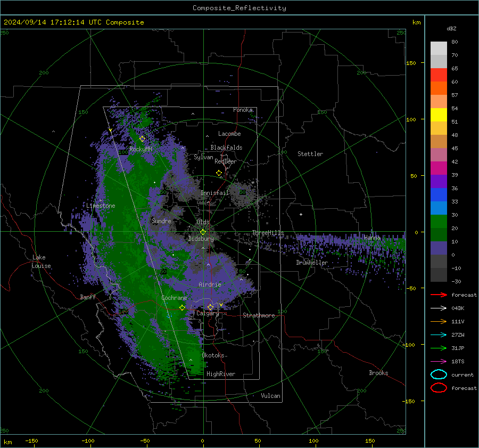The width and height of the screenshot is (479, 448).
Task: Click the RedDeer label
Action: click(226, 161)
